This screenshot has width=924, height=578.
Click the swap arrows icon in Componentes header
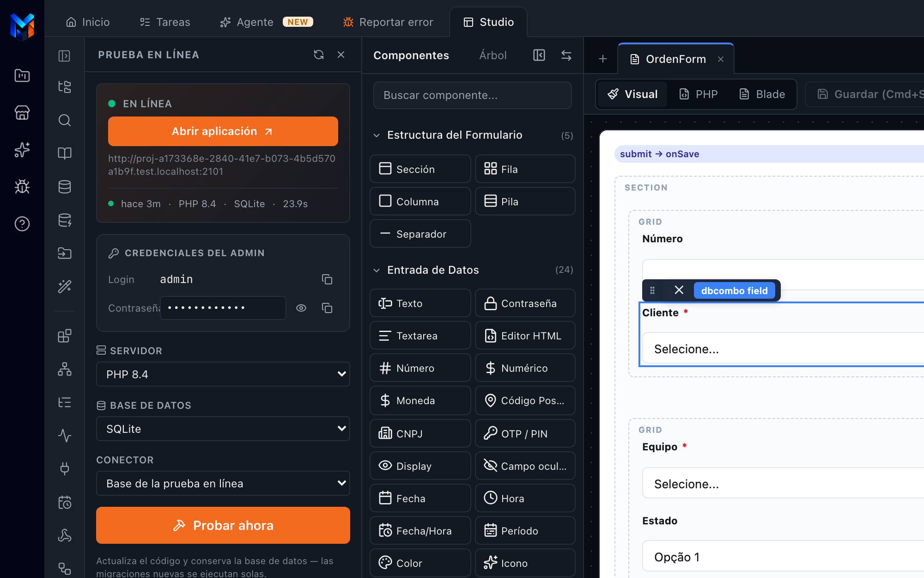[566, 55]
